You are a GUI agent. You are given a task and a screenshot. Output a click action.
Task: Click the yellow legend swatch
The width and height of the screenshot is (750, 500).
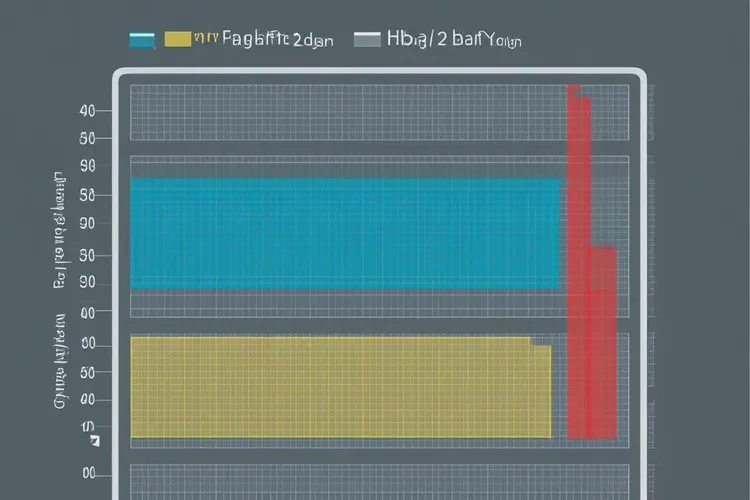[x=177, y=40]
